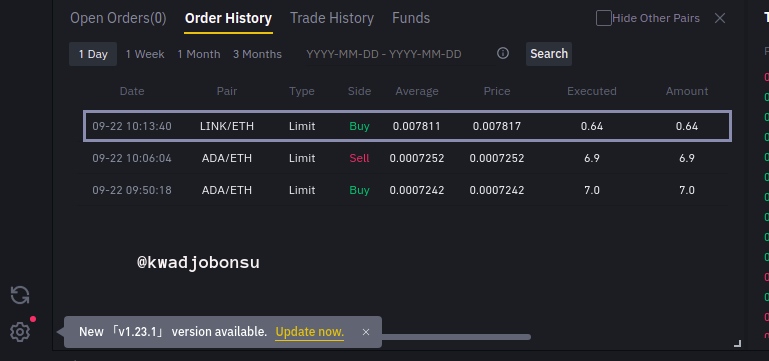Click the Search button

[549, 53]
